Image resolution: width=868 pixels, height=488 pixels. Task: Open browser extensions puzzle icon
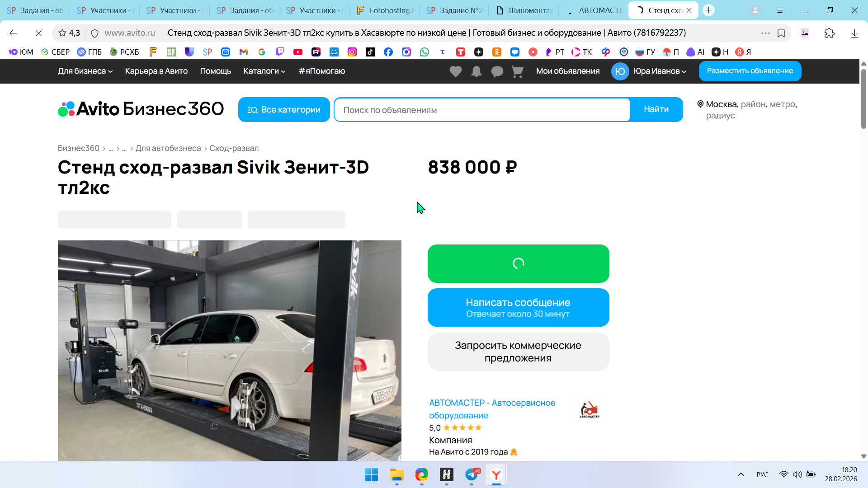click(829, 33)
